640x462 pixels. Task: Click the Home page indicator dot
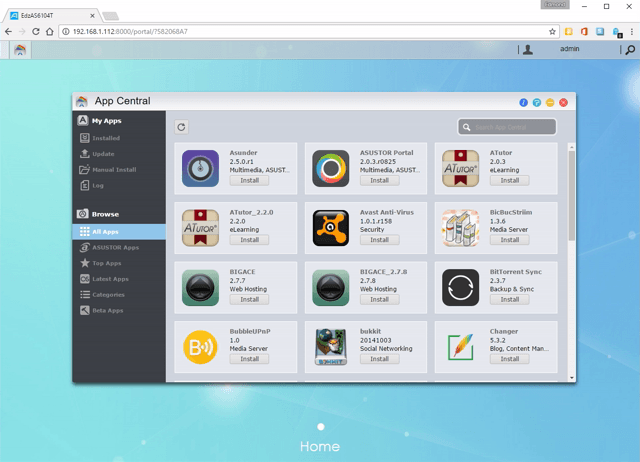pyautogui.click(x=321, y=427)
